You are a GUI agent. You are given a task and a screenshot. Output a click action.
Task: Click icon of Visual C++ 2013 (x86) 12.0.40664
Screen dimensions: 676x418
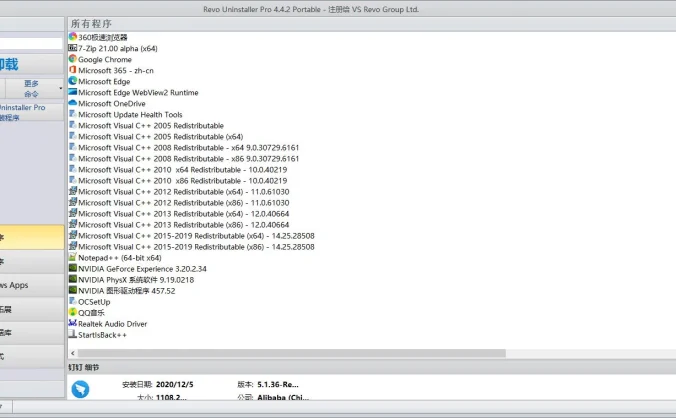pyautogui.click(x=73, y=224)
